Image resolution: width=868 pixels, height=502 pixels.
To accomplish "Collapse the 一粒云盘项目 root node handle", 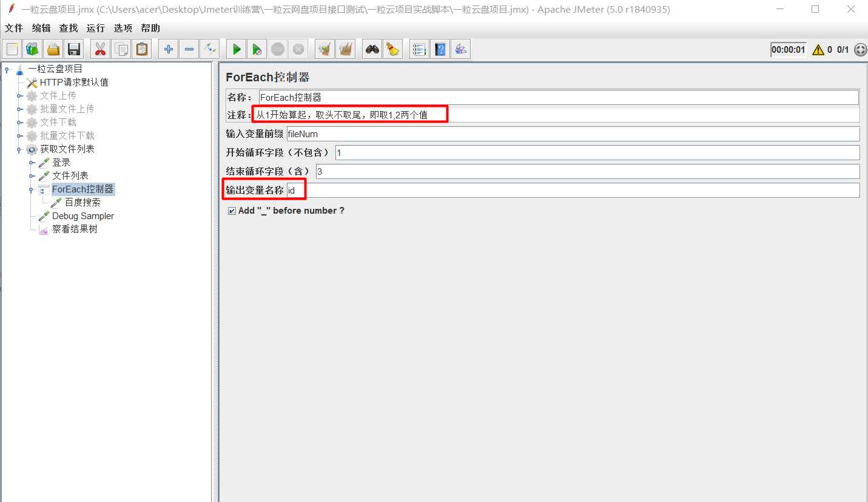I will (7, 69).
